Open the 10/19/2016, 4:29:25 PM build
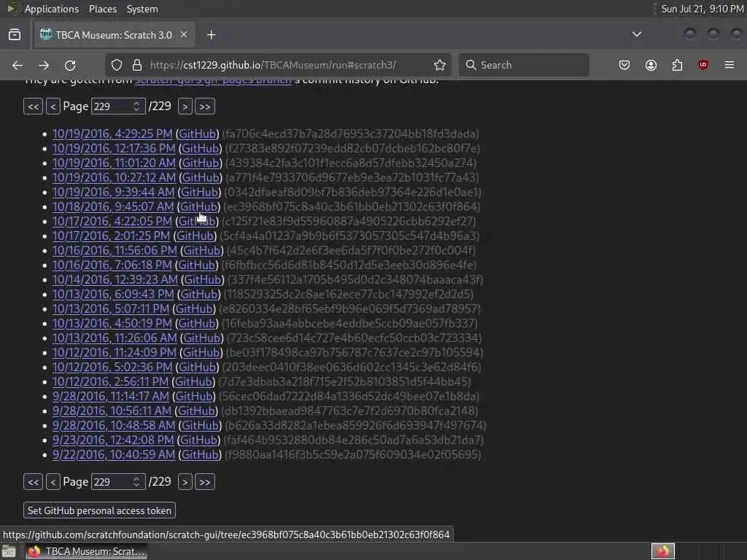This screenshot has height=560, width=747. click(112, 134)
